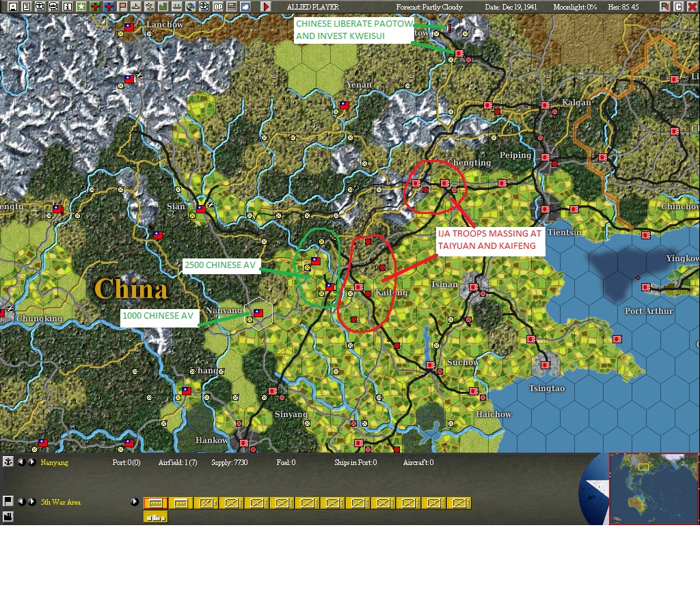Viewport: 700px width, 614px height.
Task: Open the globe icon in toolbar
Action: [x=191, y=6]
